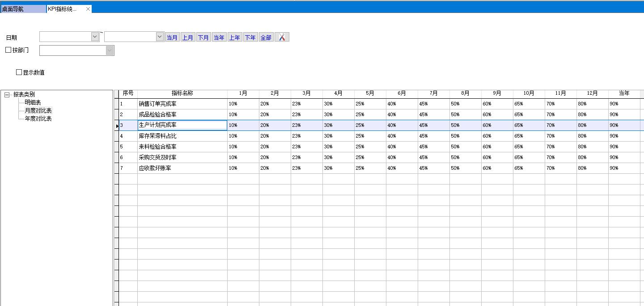Open the start date dropdown

95,37
